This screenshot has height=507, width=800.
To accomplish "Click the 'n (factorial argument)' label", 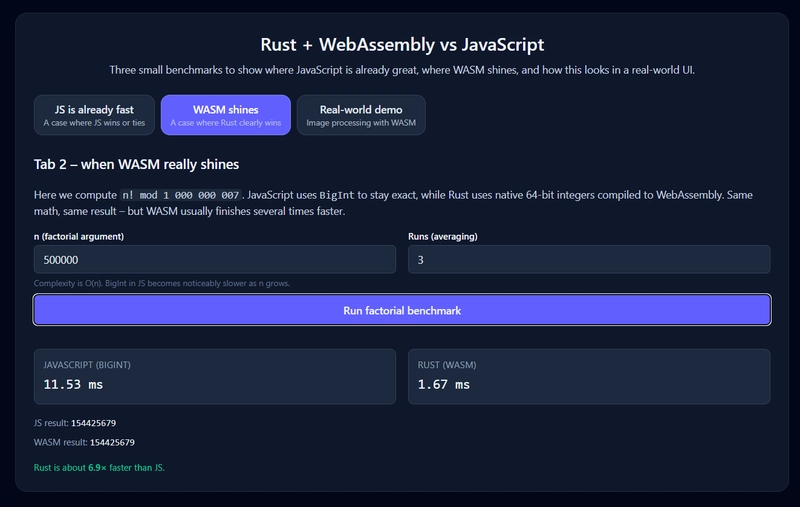I will pos(79,236).
